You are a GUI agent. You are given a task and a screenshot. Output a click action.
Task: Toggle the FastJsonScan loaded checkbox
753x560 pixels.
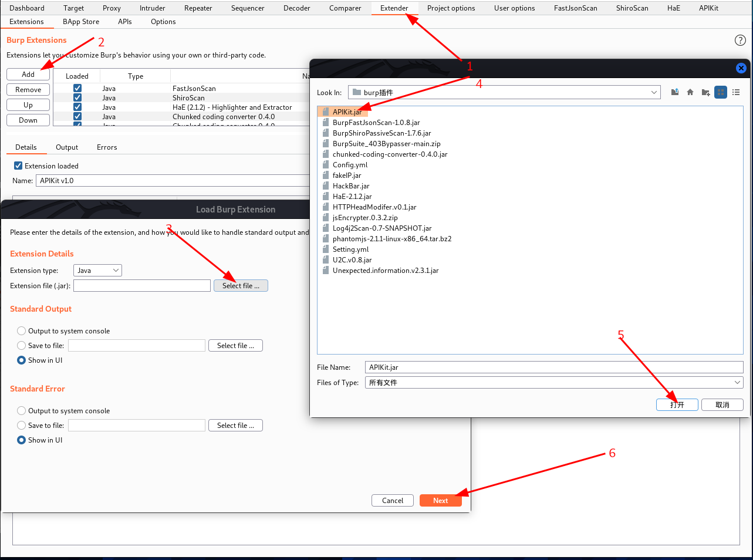(x=77, y=89)
